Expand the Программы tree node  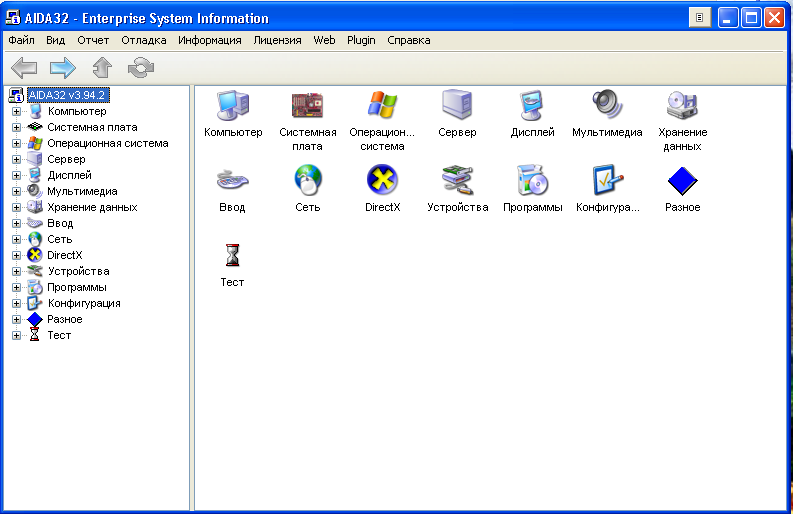(16, 287)
